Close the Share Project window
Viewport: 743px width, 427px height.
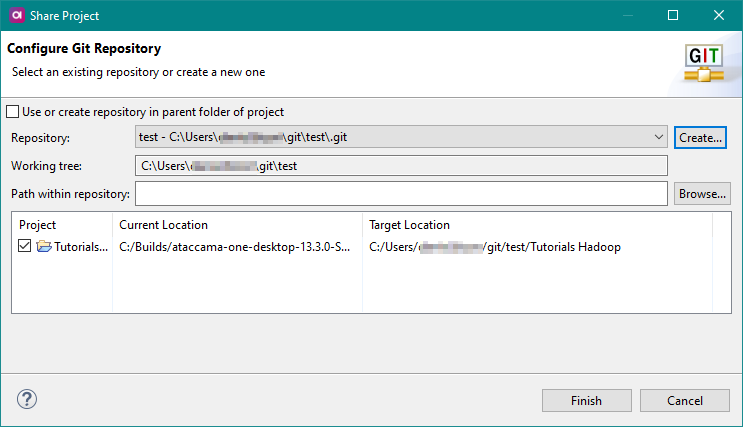point(719,16)
